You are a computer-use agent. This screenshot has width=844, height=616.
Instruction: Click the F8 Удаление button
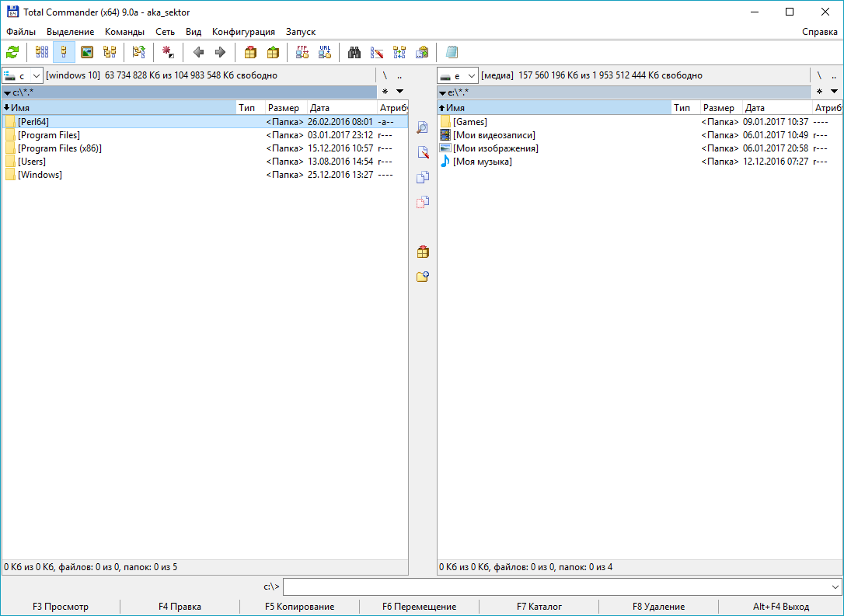click(x=658, y=607)
